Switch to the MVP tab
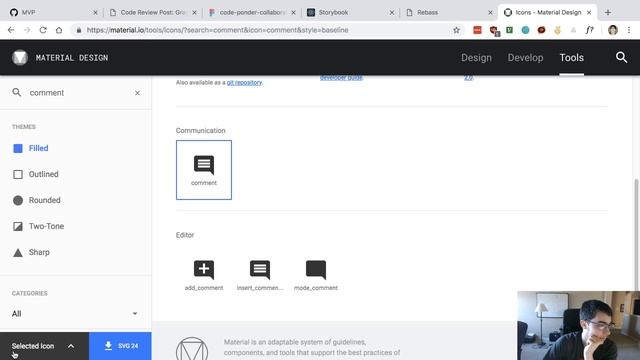This screenshot has height=360, width=640. click(52, 13)
